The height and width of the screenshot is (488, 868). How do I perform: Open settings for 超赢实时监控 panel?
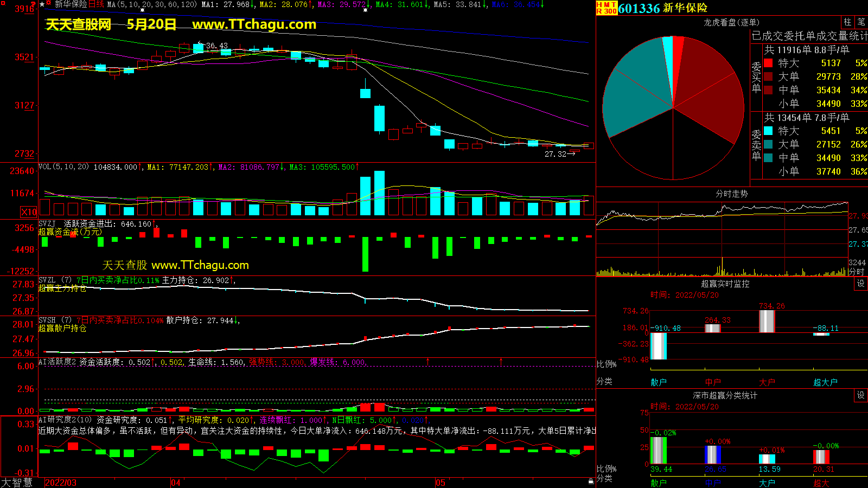pyautogui.click(x=860, y=284)
